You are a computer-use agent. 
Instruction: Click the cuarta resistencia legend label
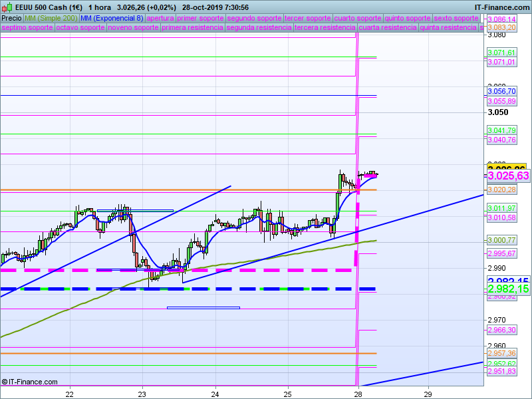point(388,27)
